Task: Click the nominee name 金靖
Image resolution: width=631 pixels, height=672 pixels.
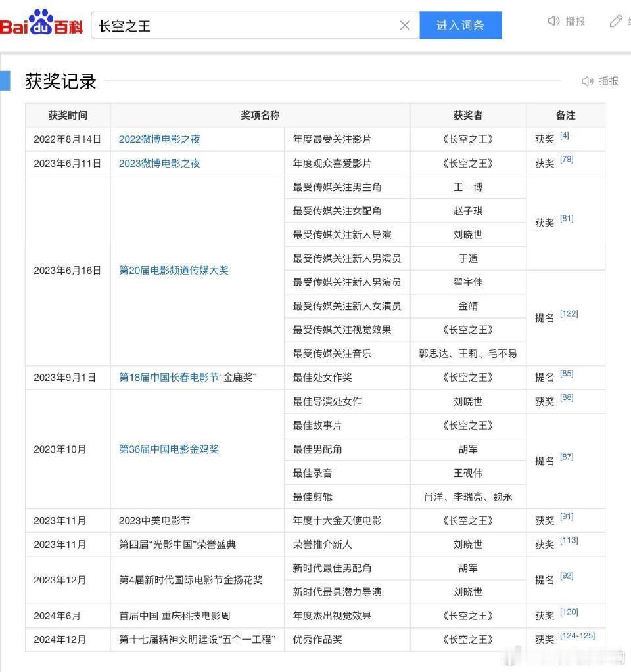Action: [468, 306]
